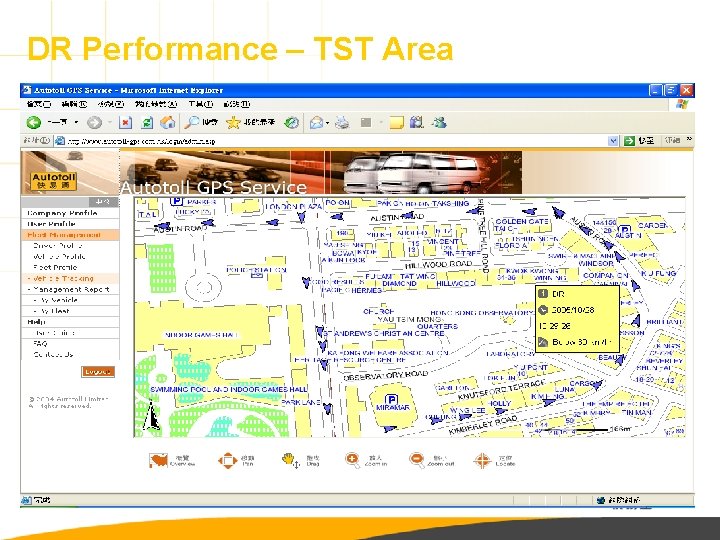Viewport: 720px width, 540px height.
Task: Click the Miramar parking P icon on map
Action: coord(391,399)
